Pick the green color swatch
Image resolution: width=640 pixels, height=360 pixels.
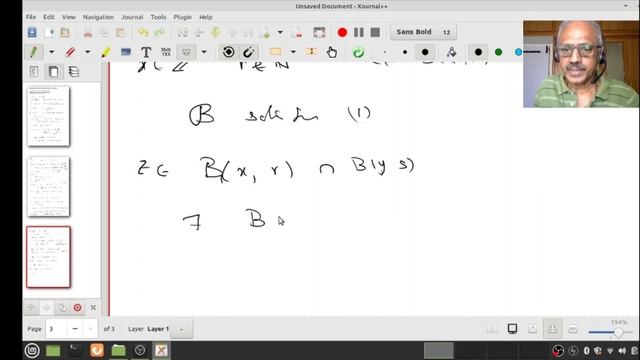point(498,52)
